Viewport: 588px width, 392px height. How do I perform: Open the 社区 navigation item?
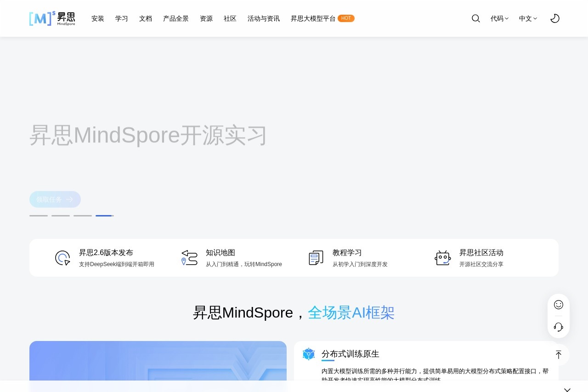(x=230, y=18)
